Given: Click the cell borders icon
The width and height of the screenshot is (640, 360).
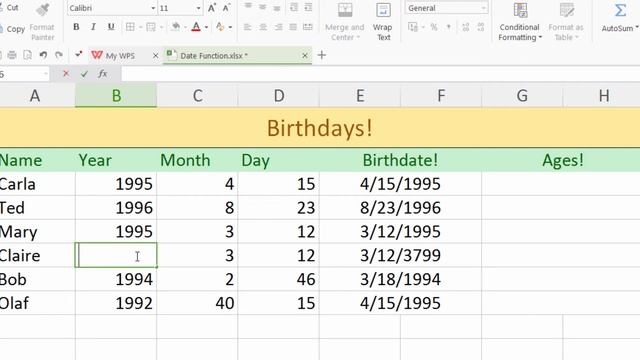Looking at the screenshot, I should tap(130, 27).
